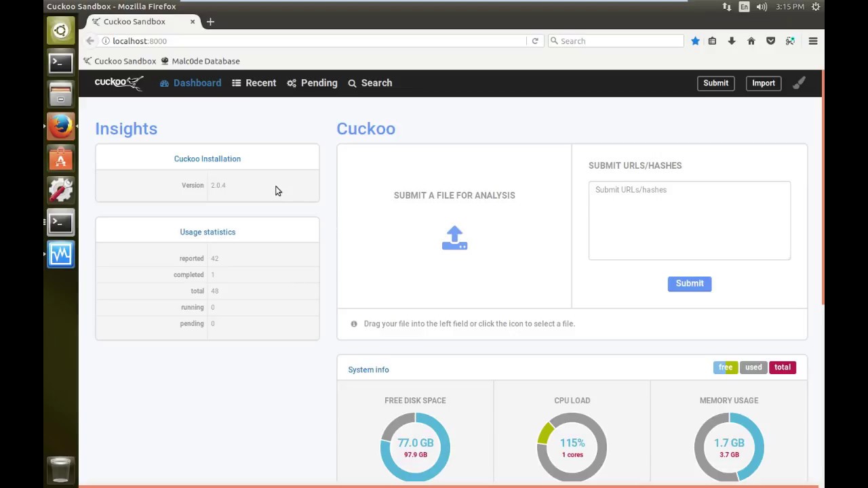Click the version value 2.0.4

[x=218, y=185]
